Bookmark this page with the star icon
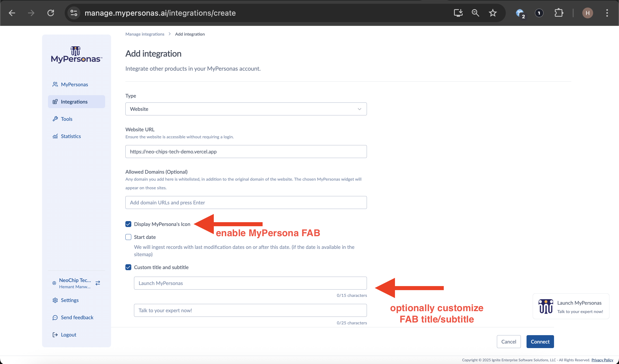The image size is (619, 364). click(493, 13)
